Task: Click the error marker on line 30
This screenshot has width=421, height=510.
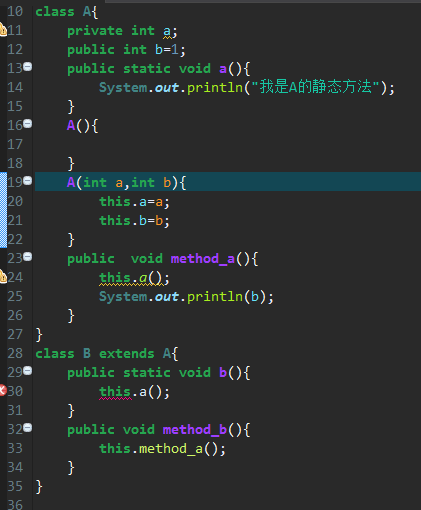Action: point(3,390)
